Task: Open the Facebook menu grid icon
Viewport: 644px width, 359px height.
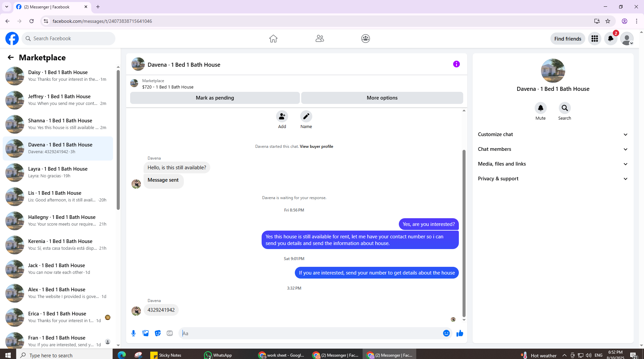Action: [595, 39]
